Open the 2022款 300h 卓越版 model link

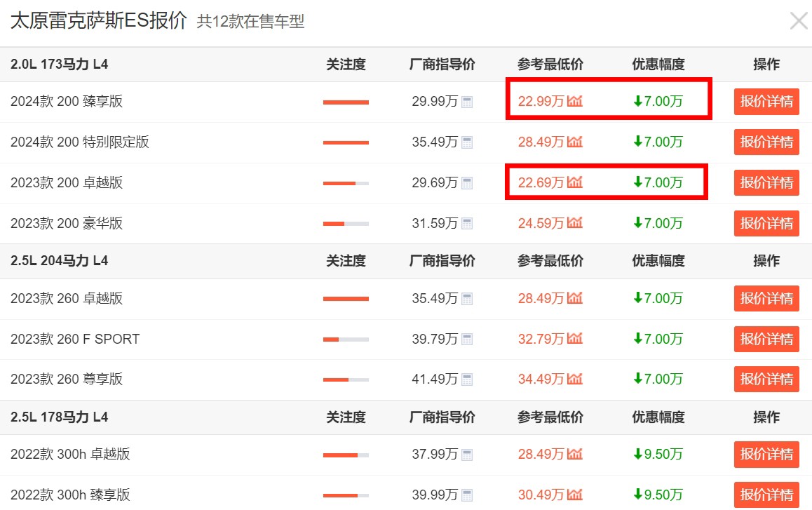pyautogui.click(x=70, y=454)
